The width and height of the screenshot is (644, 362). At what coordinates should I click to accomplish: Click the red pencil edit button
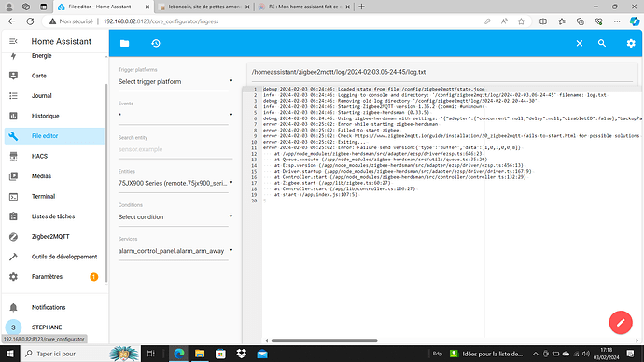tap(621, 323)
